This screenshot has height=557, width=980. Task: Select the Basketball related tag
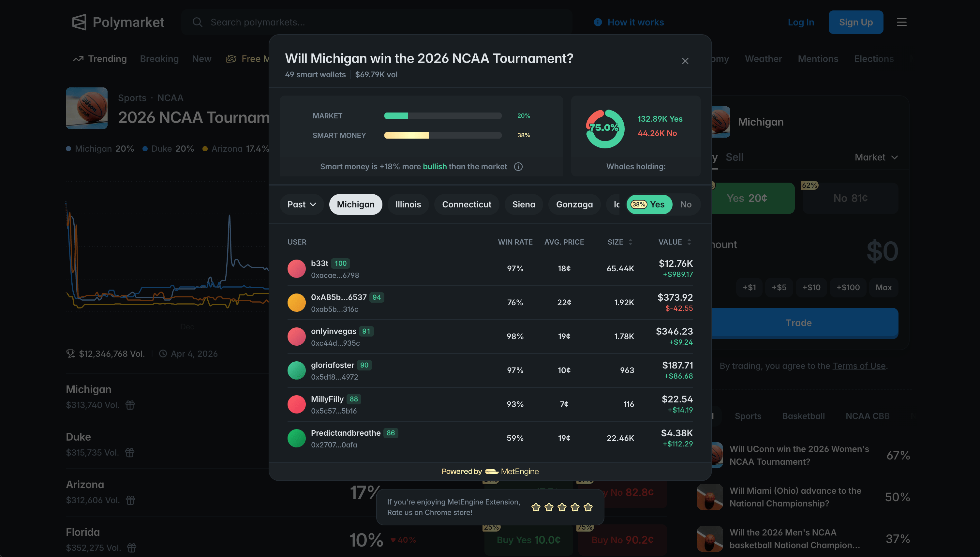pos(803,416)
